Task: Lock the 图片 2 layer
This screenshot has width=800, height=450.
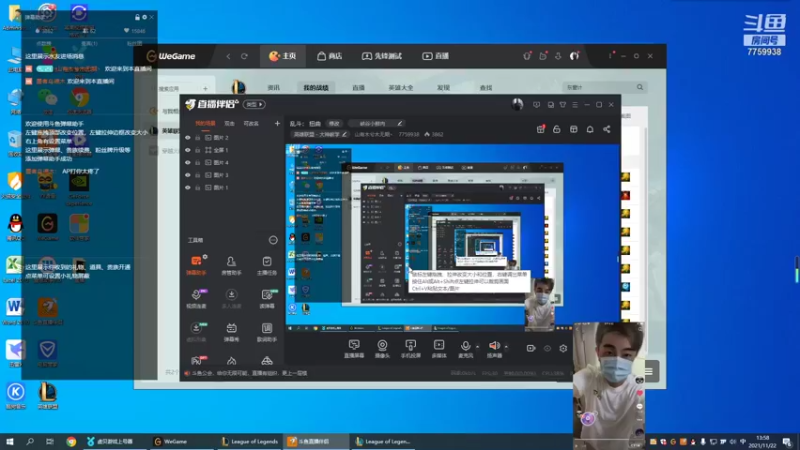Action: [197, 138]
